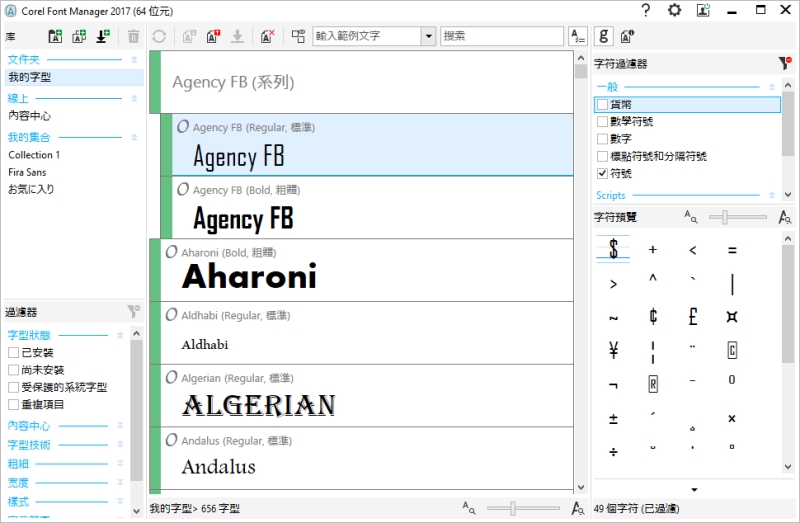This screenshot has height=523, width=800.
Task: Click the download fonts icon with green plus
Action: coord(103,36)
